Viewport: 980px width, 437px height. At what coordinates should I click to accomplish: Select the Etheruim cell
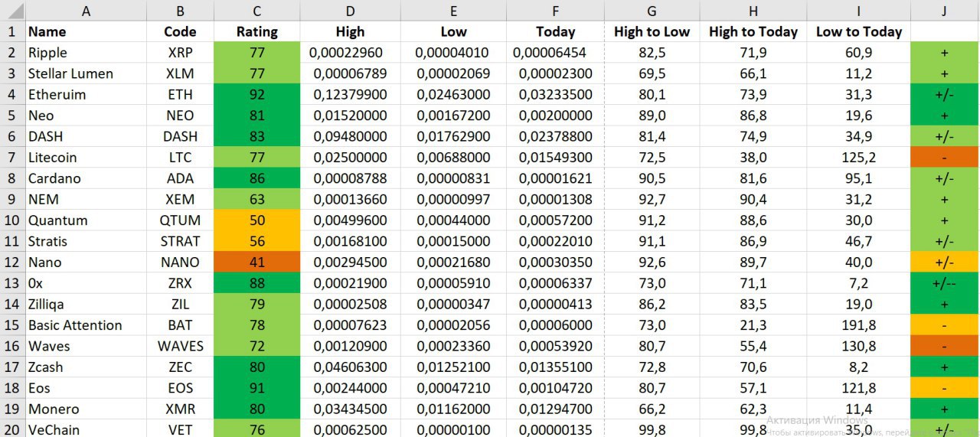coord(86,95)
